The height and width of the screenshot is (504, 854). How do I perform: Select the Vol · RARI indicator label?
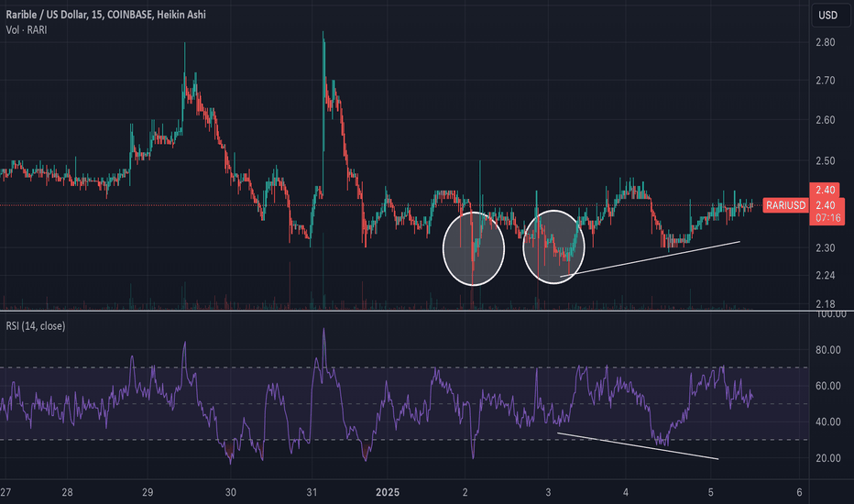coord(27,30)
